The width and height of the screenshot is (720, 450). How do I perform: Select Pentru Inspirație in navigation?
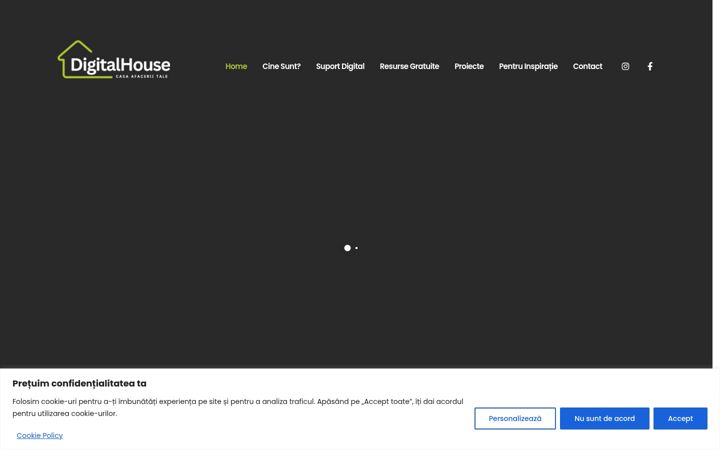pyautogui.click(x=528, y=66)
